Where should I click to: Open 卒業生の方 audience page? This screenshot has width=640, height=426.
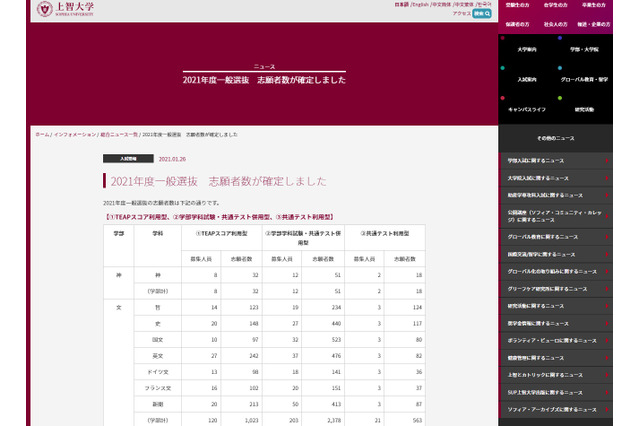tap(593, 5)
